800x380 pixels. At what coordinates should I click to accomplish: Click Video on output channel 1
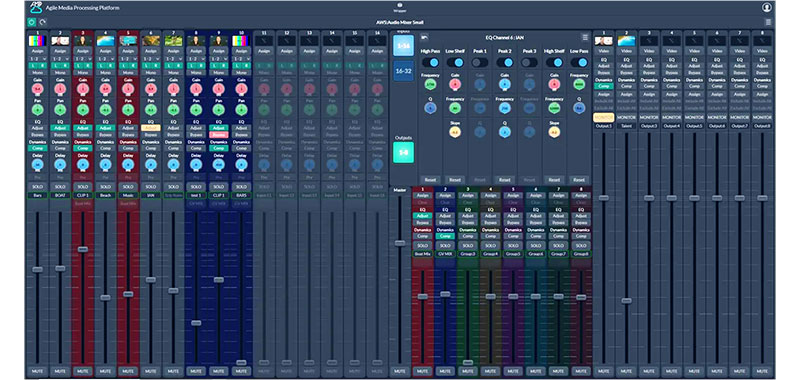(x=604, y=51)
